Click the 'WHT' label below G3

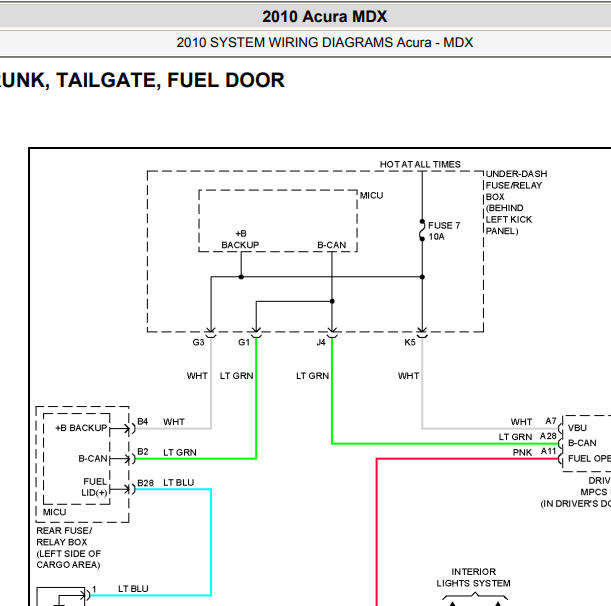[197, 376]
